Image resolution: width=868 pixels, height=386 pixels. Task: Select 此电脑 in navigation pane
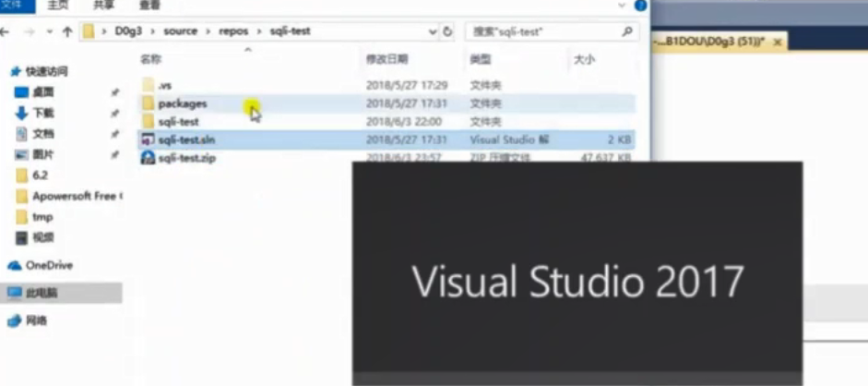click(61, 293)
